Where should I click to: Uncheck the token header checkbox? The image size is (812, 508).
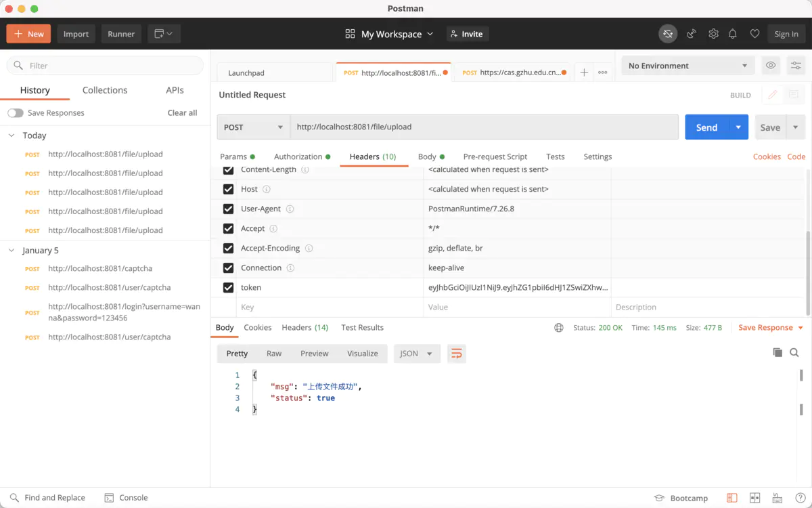pyautogui.click(x=228, y=287)
